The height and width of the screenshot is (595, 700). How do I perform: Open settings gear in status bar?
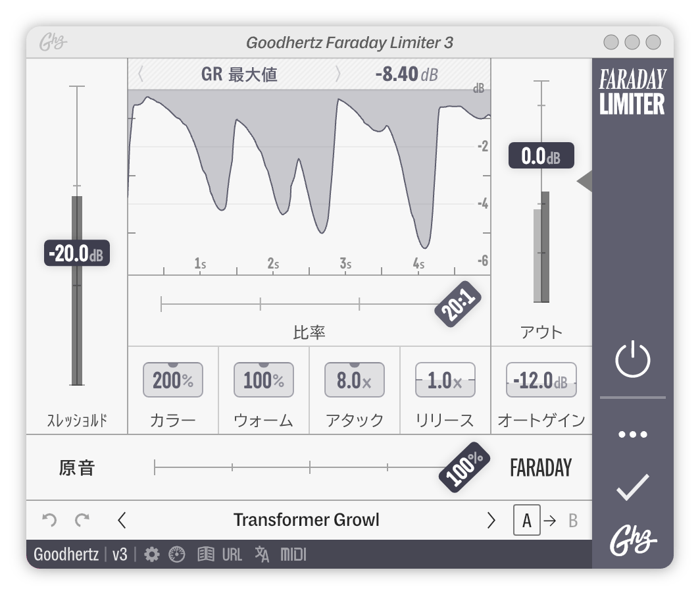(x=152, y=554)
